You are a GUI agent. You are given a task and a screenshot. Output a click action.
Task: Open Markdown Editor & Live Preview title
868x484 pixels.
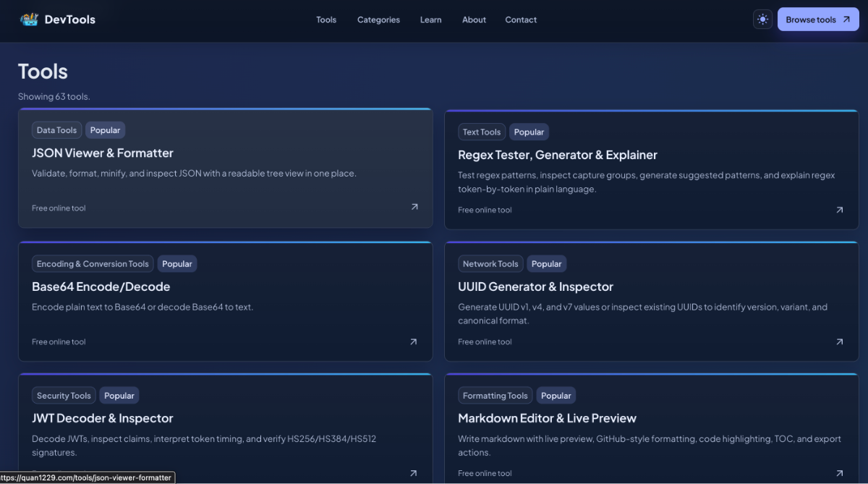[x=547, y=418]
